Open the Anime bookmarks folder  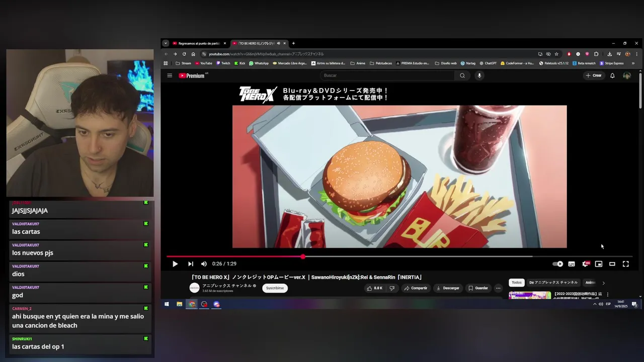[x=358, y=63]
